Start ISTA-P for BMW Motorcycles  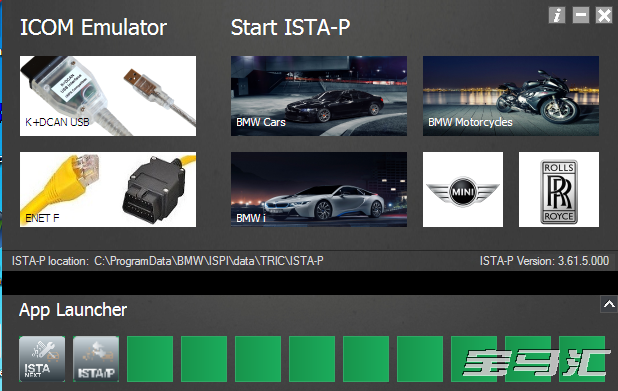point(511,96)
